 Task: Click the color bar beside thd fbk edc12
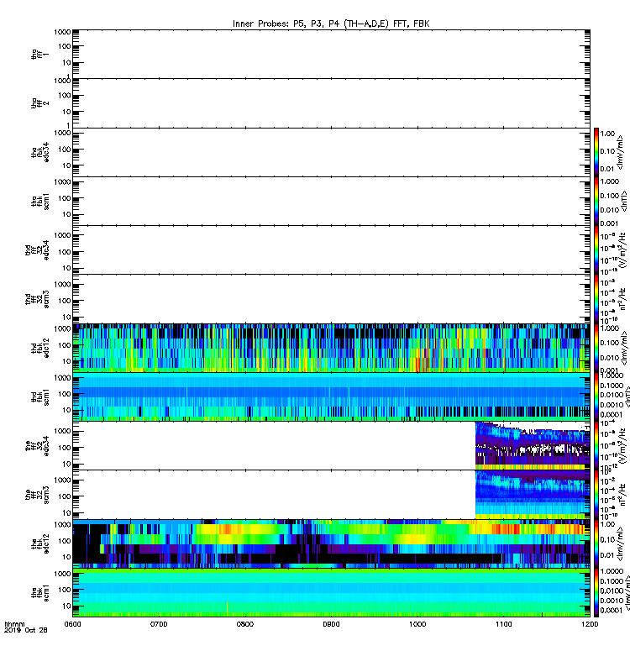point(596,348)
